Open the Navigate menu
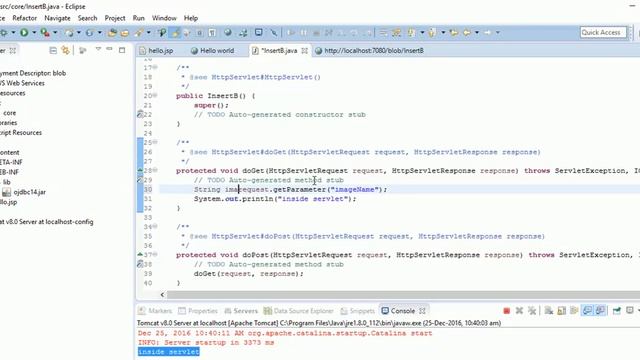640x360 pixels. (x=57, y=18)
